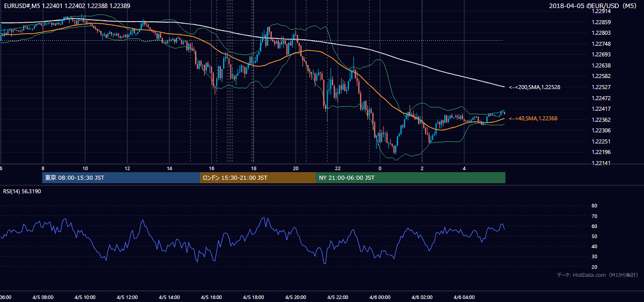The width and height of the screenshot is (644, 302).
Task: Click hour label 14 under the price chart
Action: pyautogui.click(x=169, y=169)
